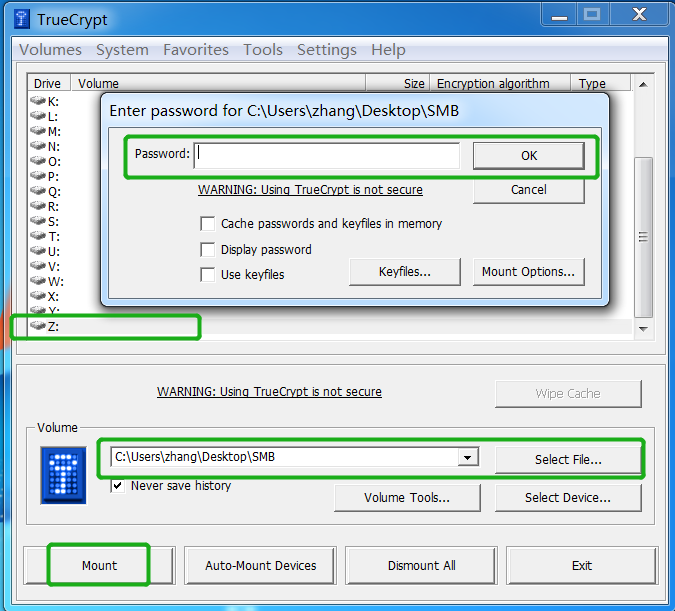
Task: Select the O: drive icon
Action: pos(38,161)
